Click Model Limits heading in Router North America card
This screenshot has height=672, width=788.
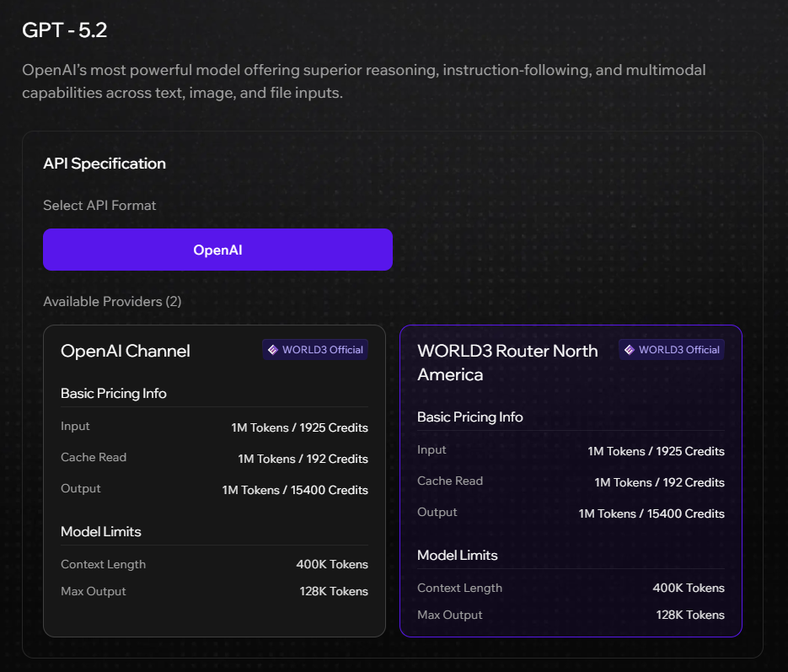pos(458,555)
